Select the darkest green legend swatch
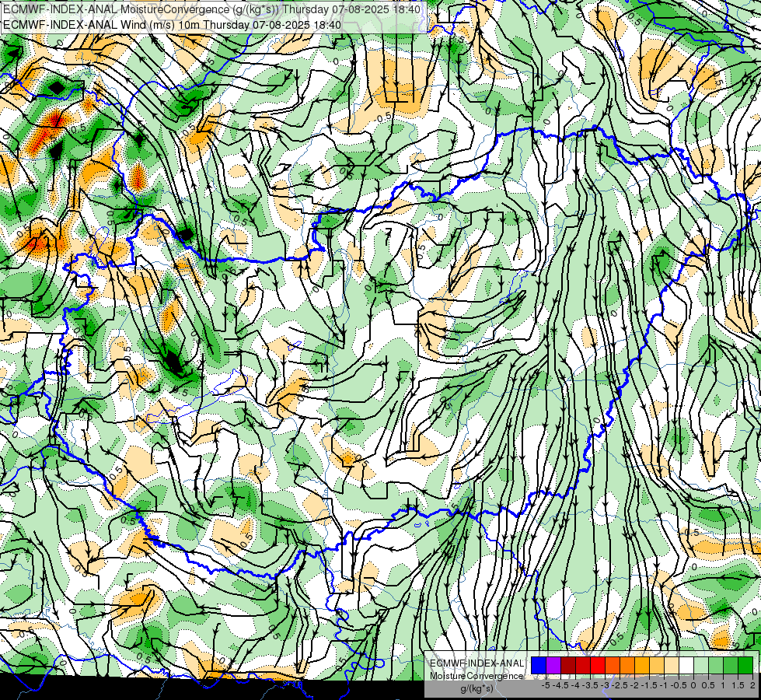Image resolution: width=761 pixels, height=700 pixels. (x=745, y=665)
